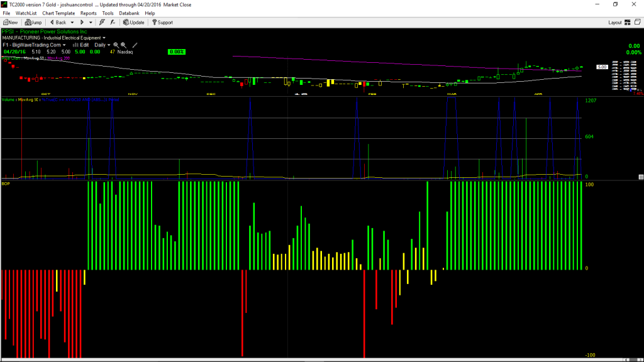The height and width of the screenshot is (362, 644).
Task: Click the Support button
Action: point(162,23)
